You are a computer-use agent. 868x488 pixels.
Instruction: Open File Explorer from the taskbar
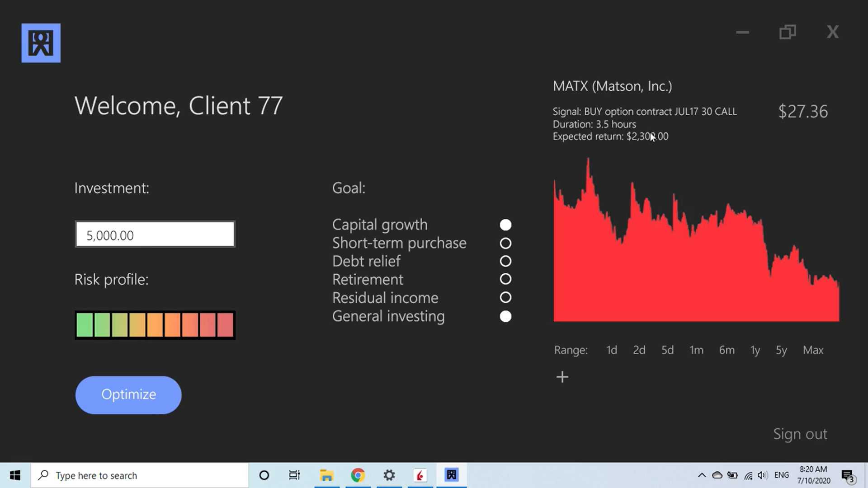pyautogui.click(x=326, y=475)
